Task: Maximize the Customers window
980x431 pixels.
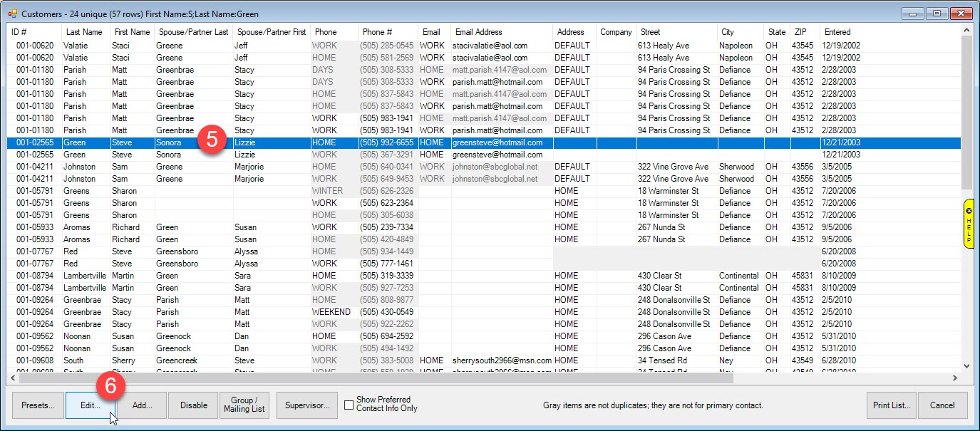Action: click(937, 14)
